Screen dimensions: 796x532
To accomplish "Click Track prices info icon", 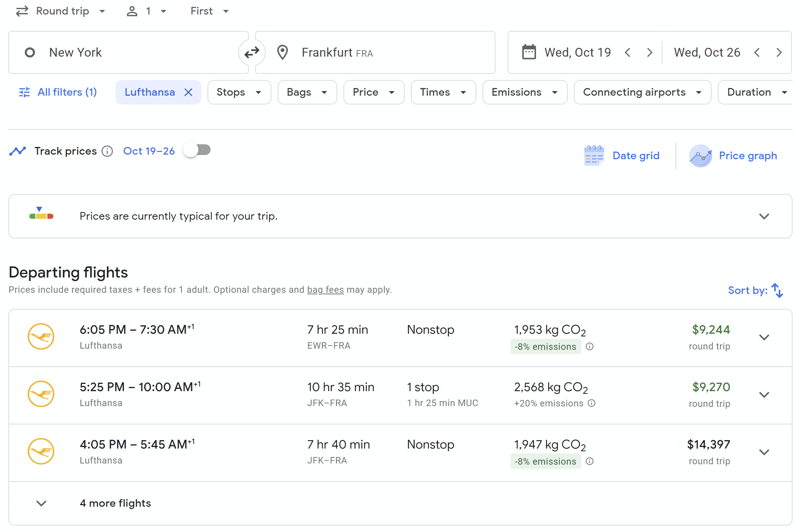I will click(x=107, y=151).
